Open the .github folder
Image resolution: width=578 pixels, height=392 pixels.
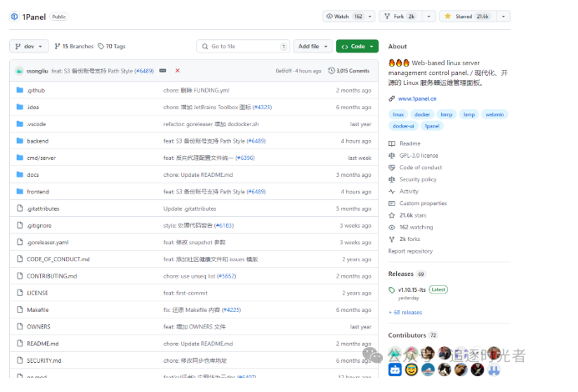(36, 90)
